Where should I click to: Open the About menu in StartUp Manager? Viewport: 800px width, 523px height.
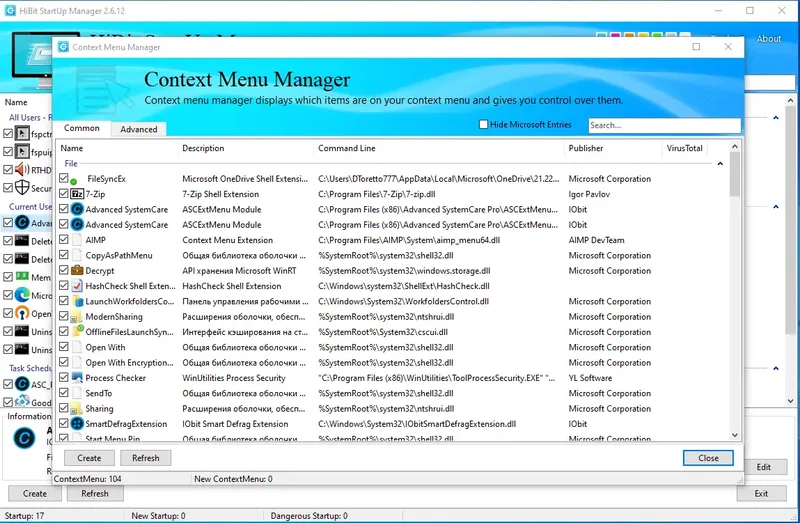(x=768, y=39)
